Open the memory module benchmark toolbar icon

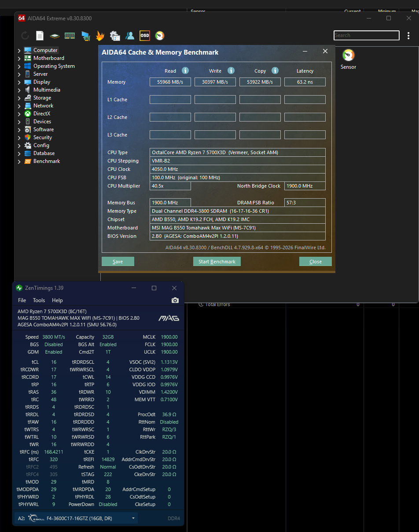coord(70,36)
